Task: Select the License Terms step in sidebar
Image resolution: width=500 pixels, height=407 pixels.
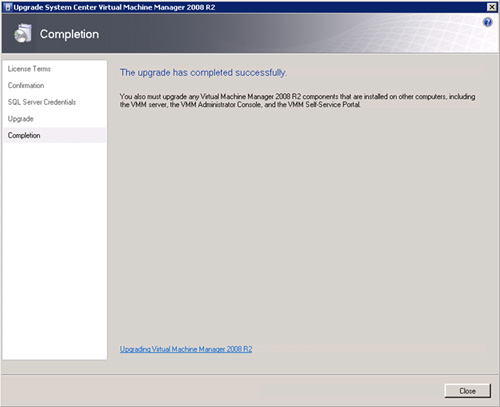Action: tap(29, 69)
